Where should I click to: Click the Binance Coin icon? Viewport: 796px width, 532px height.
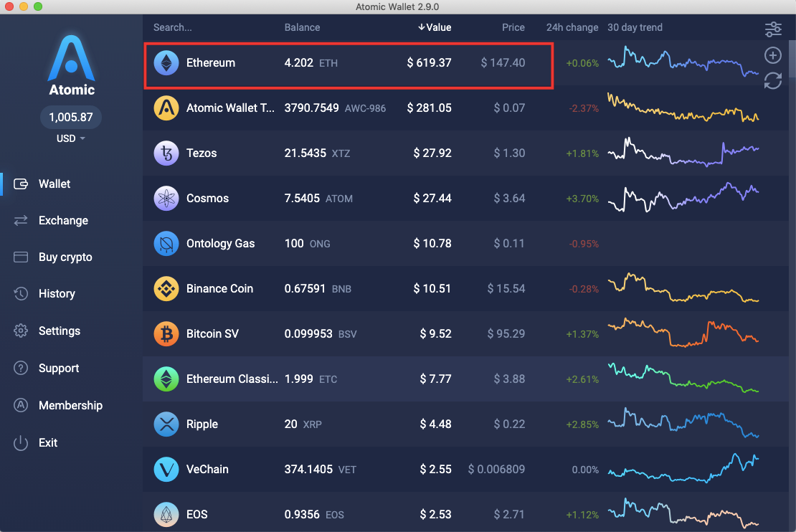tap(166, 289)
